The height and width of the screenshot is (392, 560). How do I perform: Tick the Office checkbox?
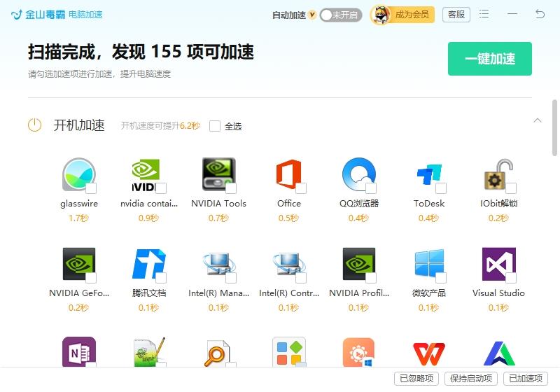[x=301, y=188]
